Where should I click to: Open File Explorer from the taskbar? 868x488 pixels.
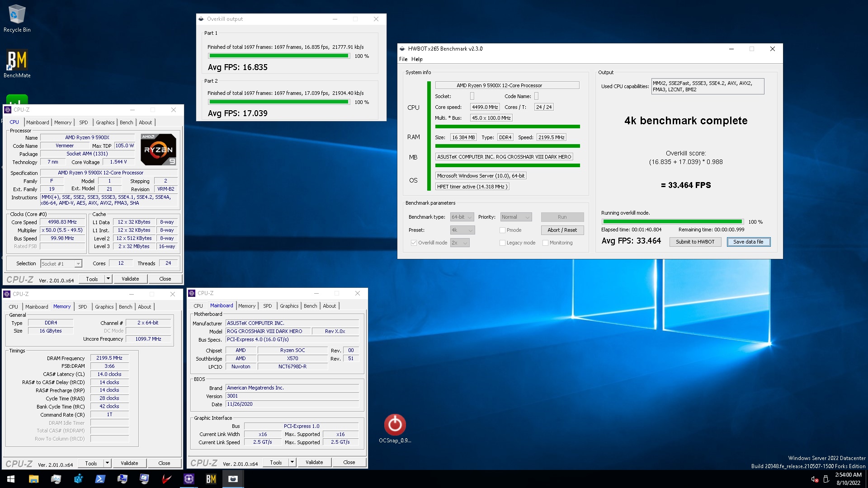click(33, 479)
